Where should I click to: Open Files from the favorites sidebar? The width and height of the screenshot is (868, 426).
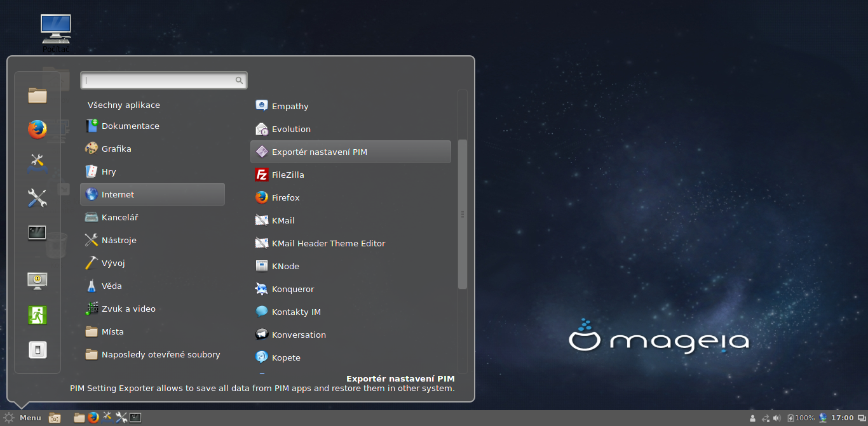[37, 95]
